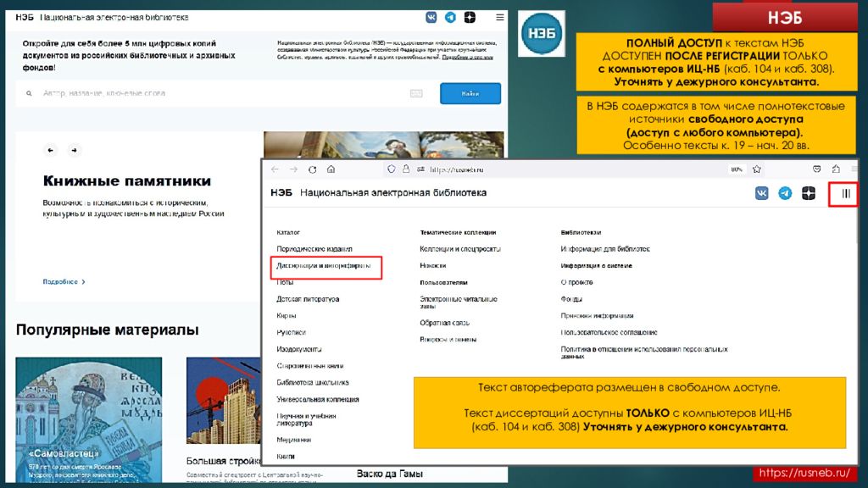Click the blue Найти search button
The width and height of the screenshot is (868, 488).
(470, 93)
